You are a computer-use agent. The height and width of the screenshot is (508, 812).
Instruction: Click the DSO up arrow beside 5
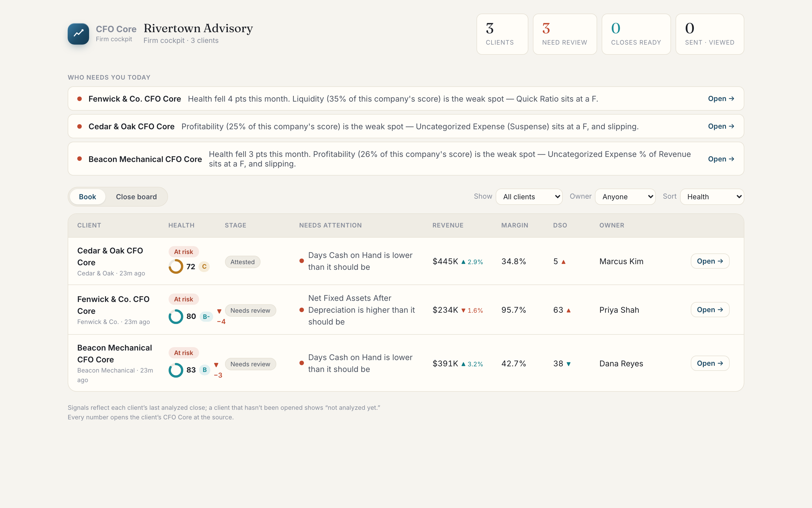(x=563, y=262)
